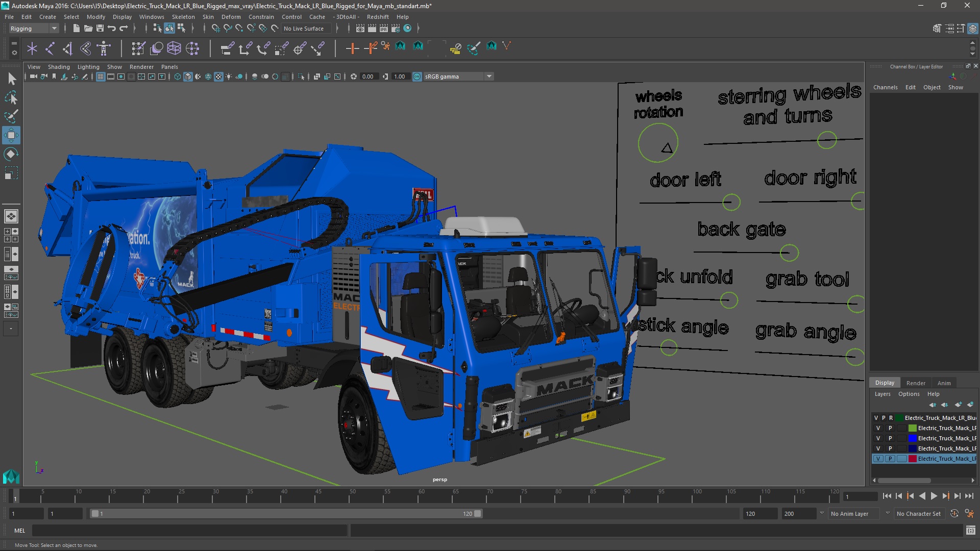Toggle textured display in viewport
Screen dimensions: 980x551
click(x=218, y=77)
